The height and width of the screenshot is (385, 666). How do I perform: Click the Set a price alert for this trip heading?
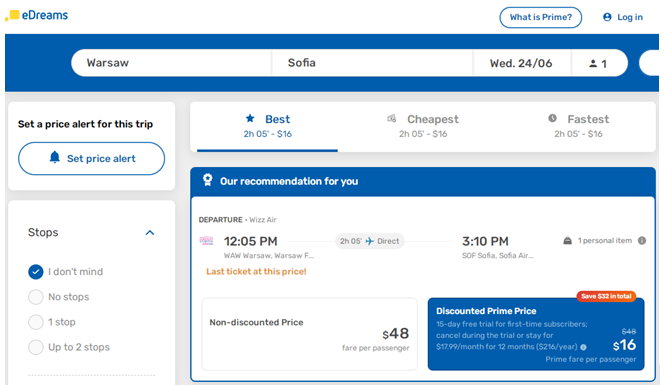(x=85, y=124)
